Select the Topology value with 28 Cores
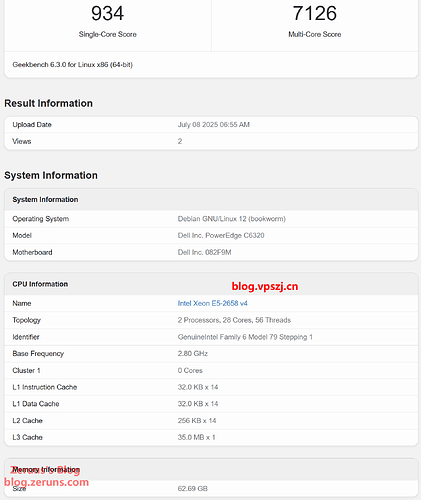Screen dimensions: 421x500 tap(234, 320)
